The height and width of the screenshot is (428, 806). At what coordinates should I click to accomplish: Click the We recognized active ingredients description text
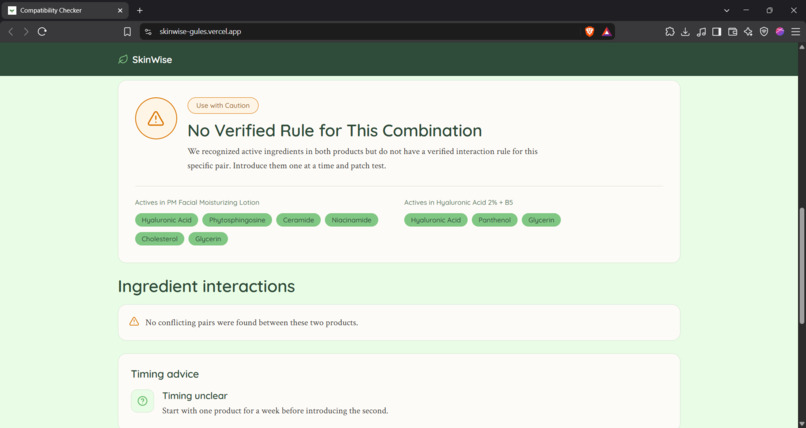(362, 159)
